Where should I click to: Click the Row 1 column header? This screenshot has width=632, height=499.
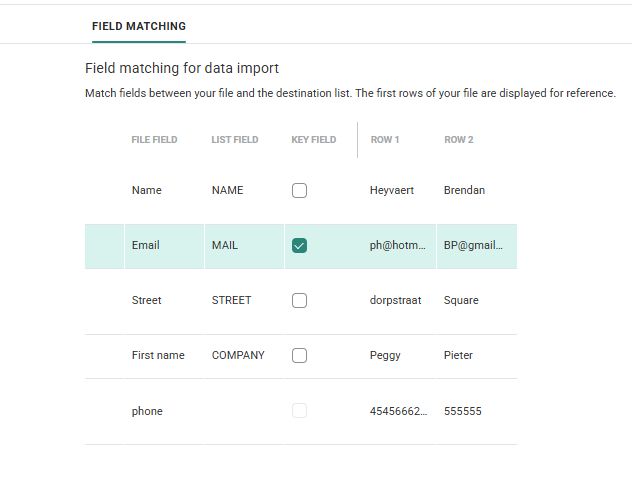point(385,140)
